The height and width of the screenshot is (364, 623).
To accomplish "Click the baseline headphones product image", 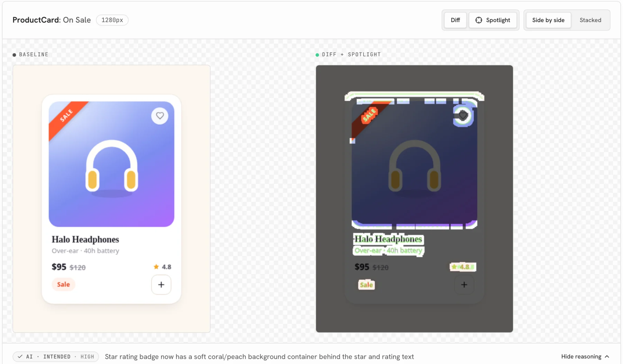I will click(111, 164).
